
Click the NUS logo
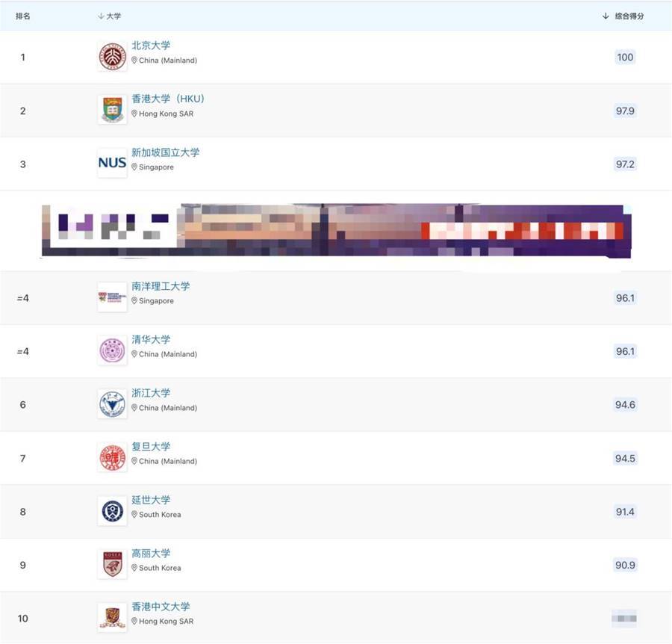(x=112, y=163)
